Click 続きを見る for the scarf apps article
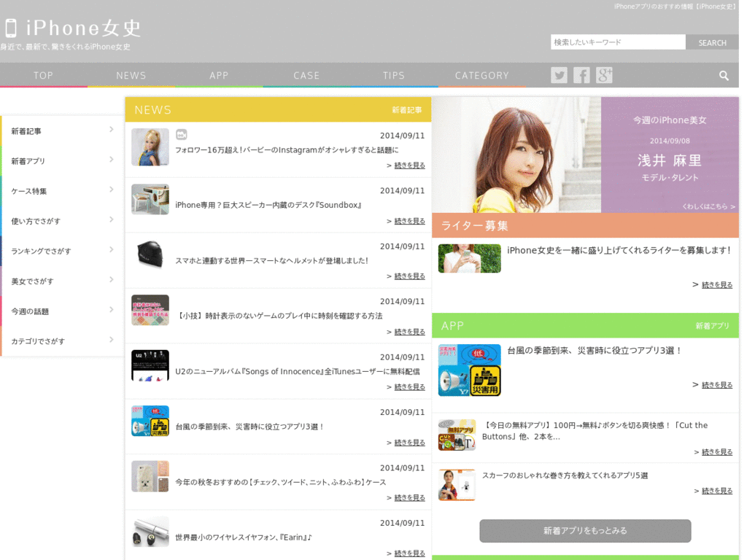This screenshot has width=747, height=560. point(717,491)
